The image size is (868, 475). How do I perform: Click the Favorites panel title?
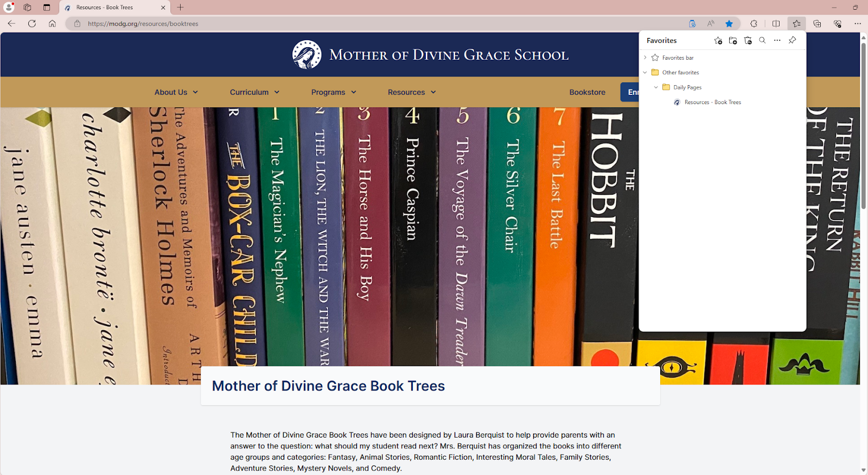(662, 41)
